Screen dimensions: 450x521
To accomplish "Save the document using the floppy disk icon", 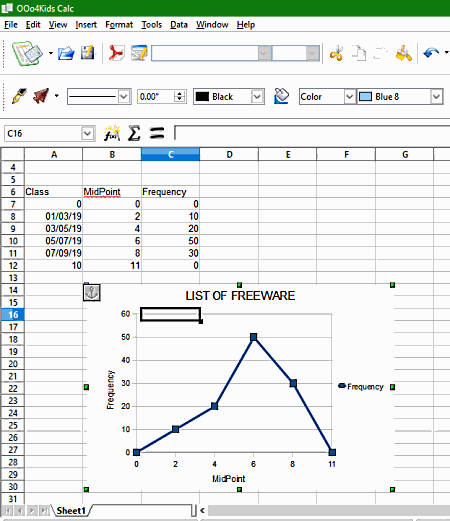I will (88, 53).
